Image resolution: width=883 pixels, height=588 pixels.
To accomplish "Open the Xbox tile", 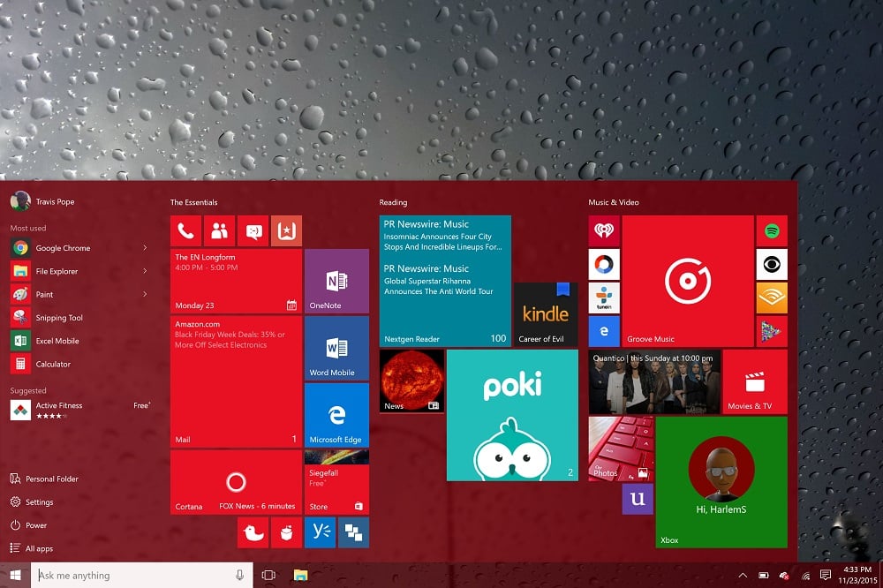I will point(721,482).
